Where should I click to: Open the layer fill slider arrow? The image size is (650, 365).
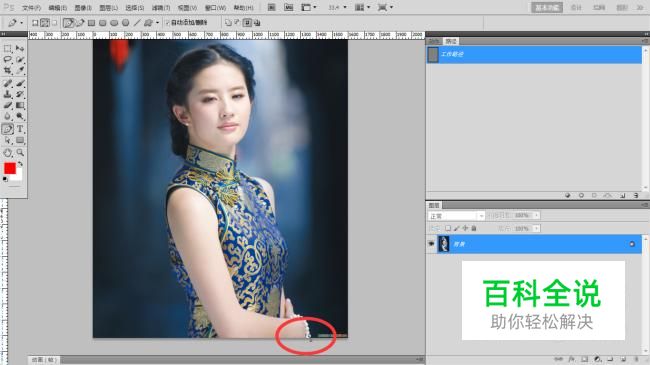536,229
